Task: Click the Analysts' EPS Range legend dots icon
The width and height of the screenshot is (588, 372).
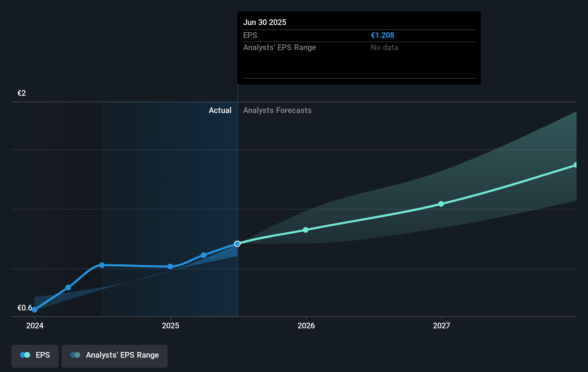Action: (x=75, y=355)
